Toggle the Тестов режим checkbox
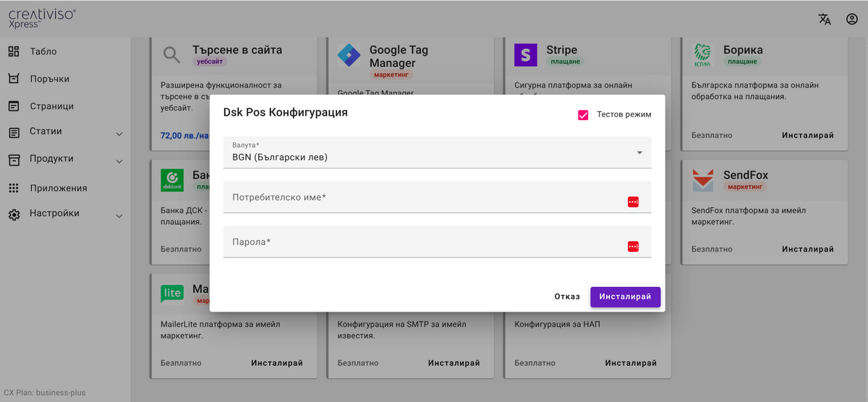The width and height of the screenshot is (868, 402). [583, 114]
